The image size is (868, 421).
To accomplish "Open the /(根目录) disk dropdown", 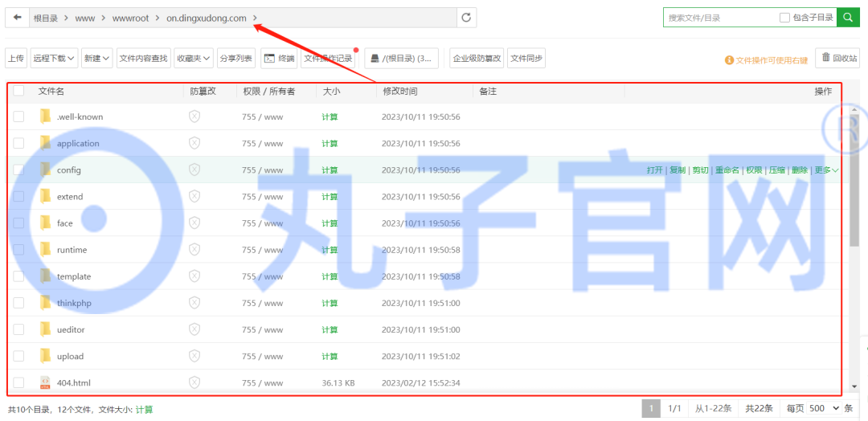I will click(401, 58).
